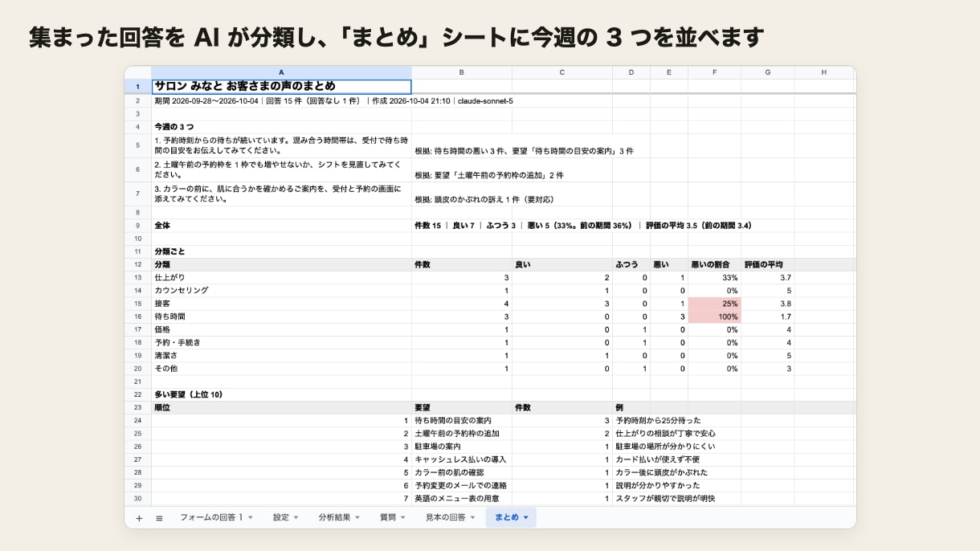Click the 33% cell in 仕上がり row
The height and width of the screenshot is (551, 980).
pos(714,277)
